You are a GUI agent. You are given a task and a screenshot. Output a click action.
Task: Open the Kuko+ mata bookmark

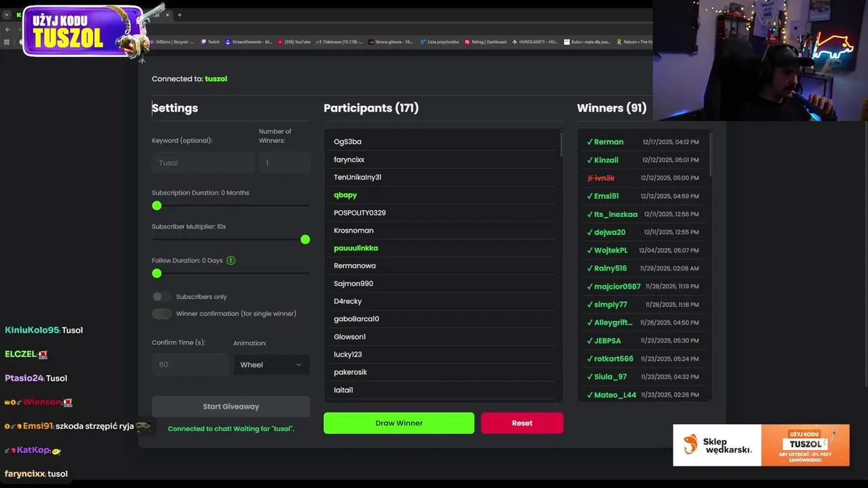click(x=587, y=42)
